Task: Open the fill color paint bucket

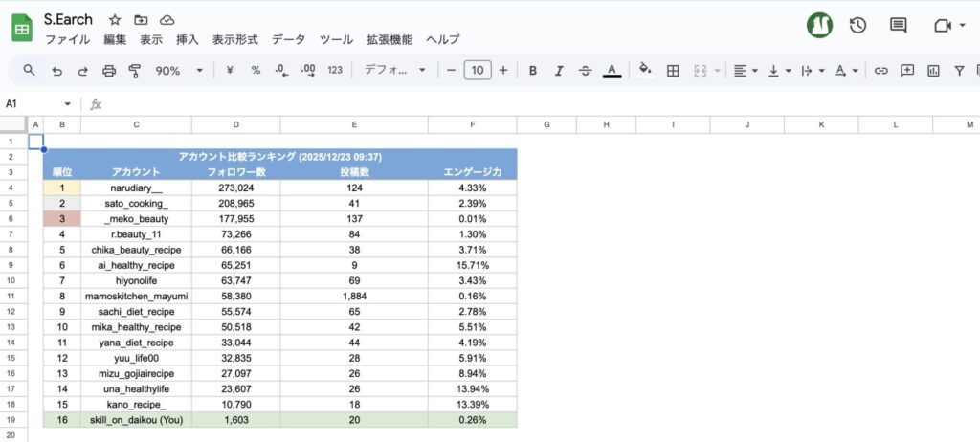Action: [x=644, y=71]
